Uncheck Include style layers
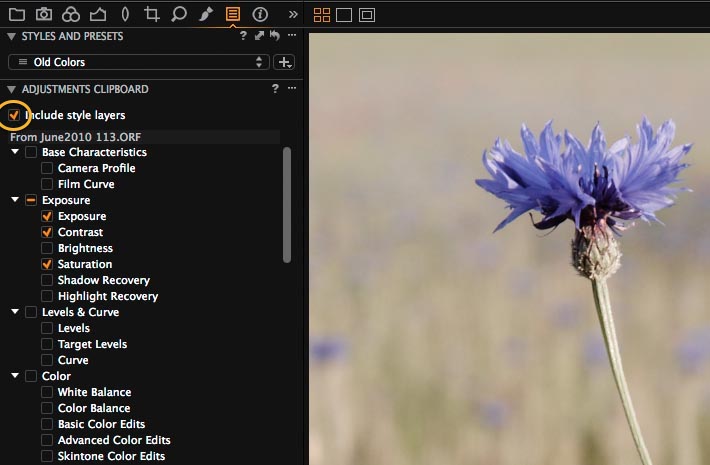The width and height of the screenshot is (710, 465). (14, 115)
